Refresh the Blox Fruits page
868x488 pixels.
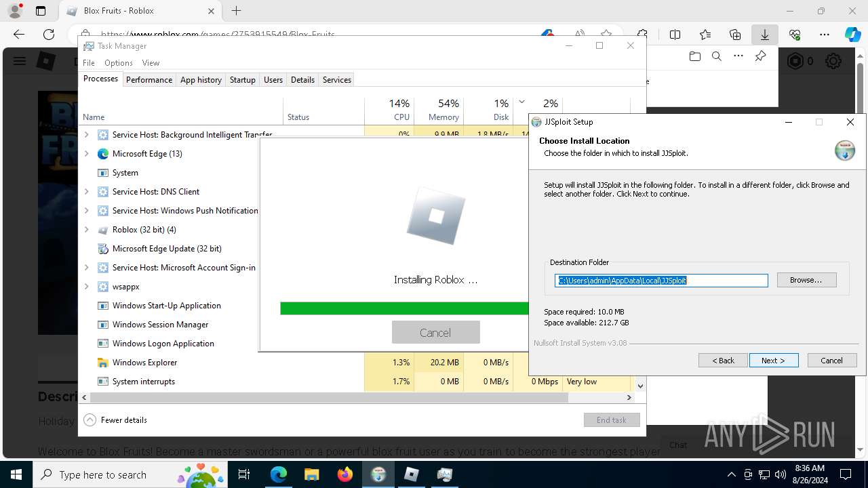coord(49,35)
